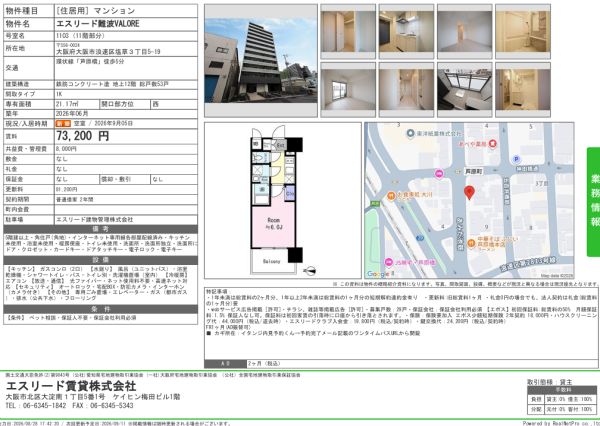Viewport: 600px width, 426px height.
Task: Click the red location pin on the map
Action: (469, 193)
